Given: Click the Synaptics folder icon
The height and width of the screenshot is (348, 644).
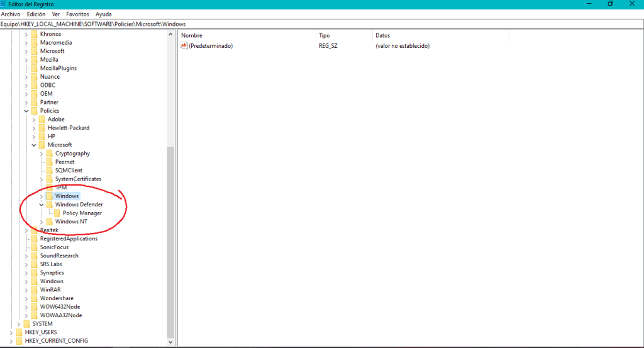Looking at the screenshot, I should (34, 273).
